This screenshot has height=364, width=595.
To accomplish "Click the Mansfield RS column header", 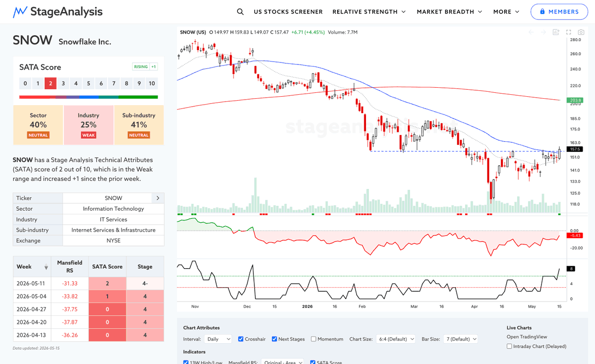I will click(x=70, y=267).
